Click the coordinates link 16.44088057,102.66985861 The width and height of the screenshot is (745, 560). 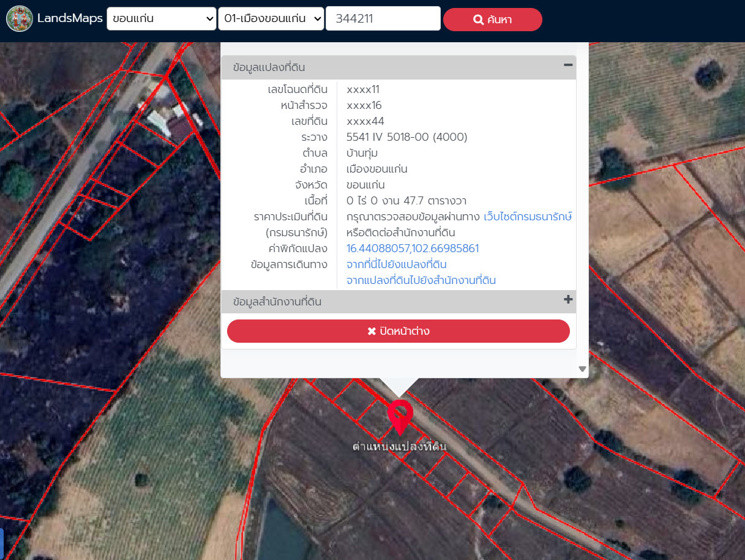point(413,248)
